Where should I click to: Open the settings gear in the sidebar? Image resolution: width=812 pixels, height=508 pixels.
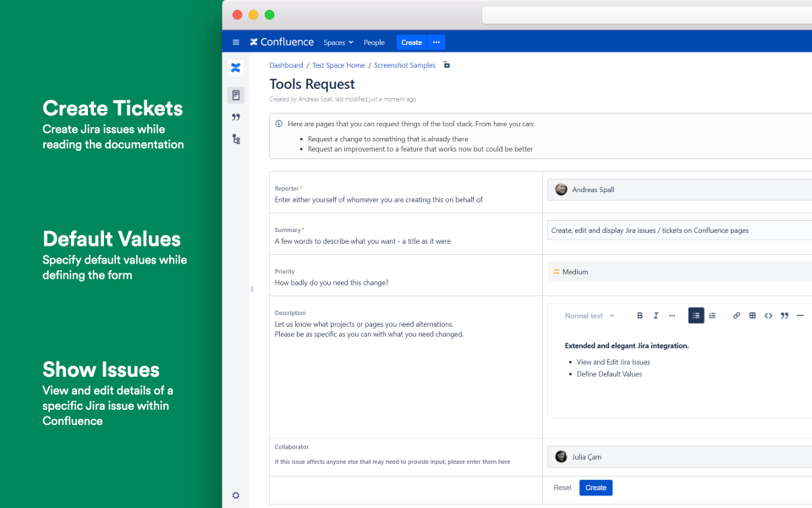click(x=235, y=494)
